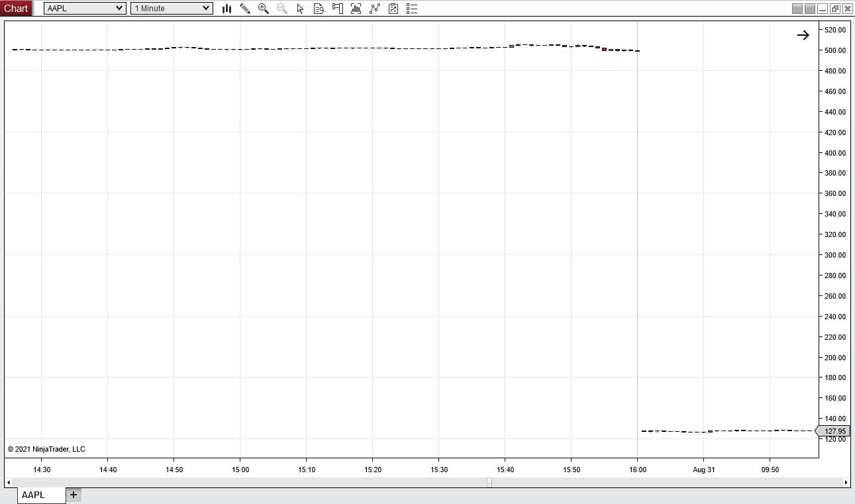Open the Drawing Tools pencil icon

245,9
